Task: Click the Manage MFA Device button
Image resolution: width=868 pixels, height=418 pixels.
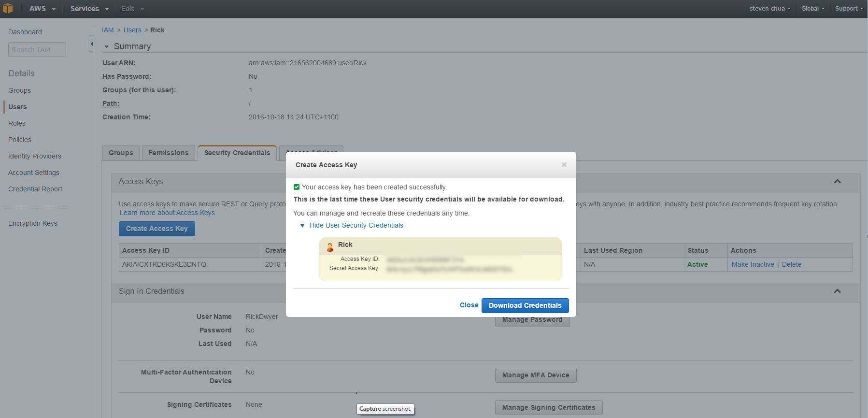Action: [536, 375]
